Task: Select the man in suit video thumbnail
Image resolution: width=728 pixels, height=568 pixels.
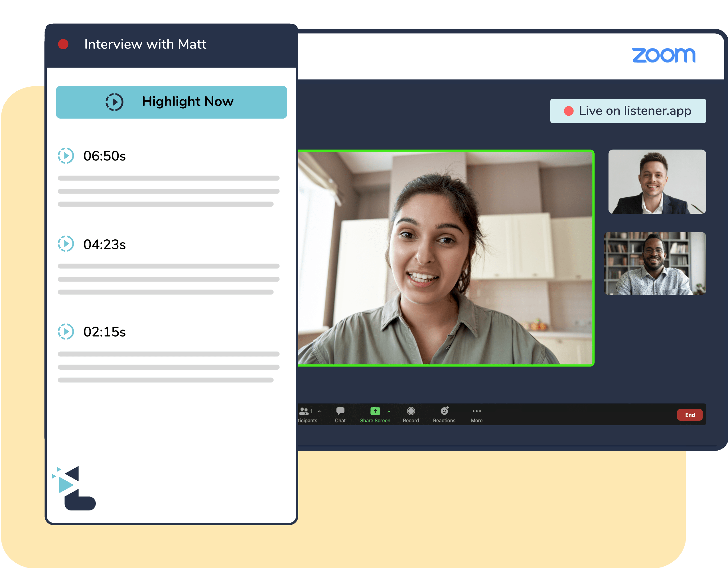Action: pyautogui.click(x=657, y=182)
